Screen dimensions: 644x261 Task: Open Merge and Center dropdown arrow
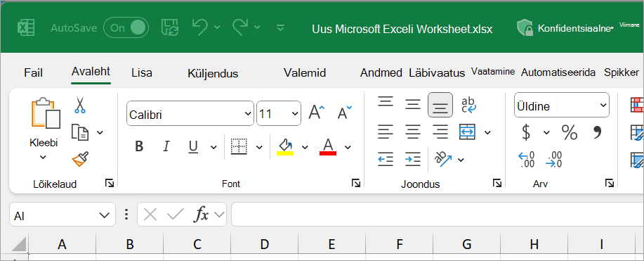pyautogui.click(x=487, y=132)
